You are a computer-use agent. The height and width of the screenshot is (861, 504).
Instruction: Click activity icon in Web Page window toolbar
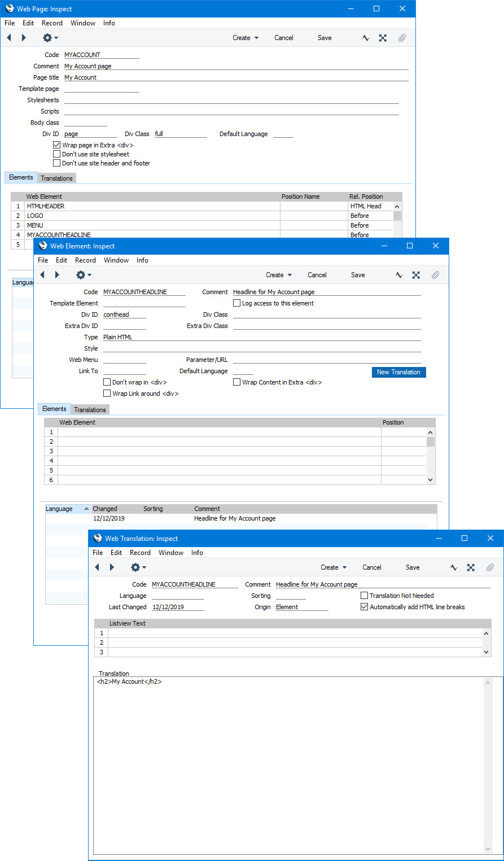366,38
